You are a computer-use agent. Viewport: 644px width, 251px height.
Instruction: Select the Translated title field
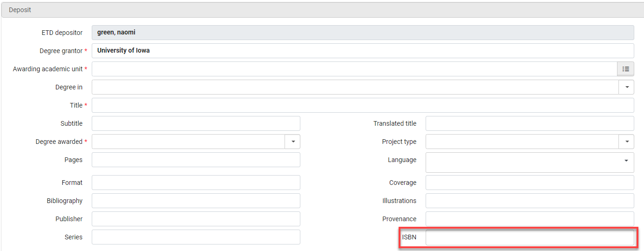529,123
